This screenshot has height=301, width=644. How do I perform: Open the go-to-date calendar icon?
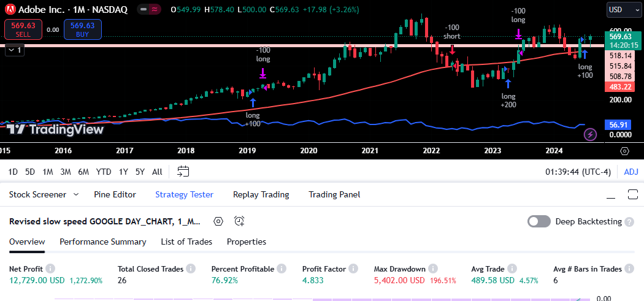click(x=183, y=172)
